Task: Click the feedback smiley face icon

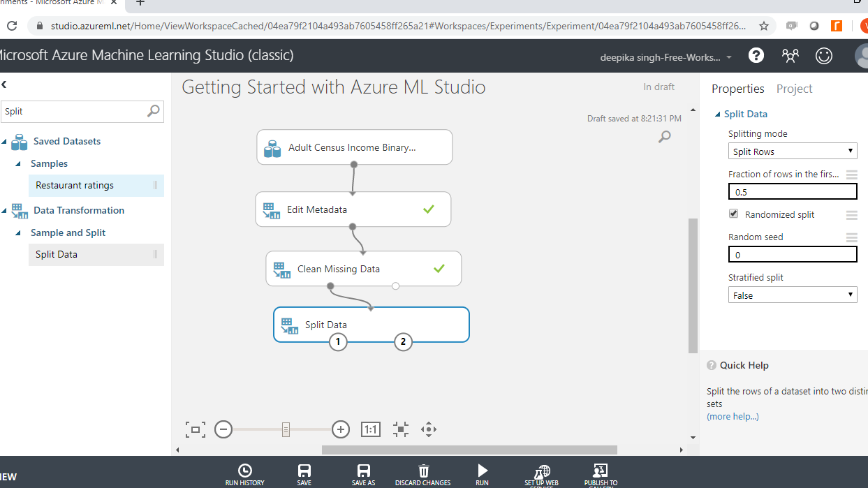Action: pyautogui.click(x=824, y=56)
